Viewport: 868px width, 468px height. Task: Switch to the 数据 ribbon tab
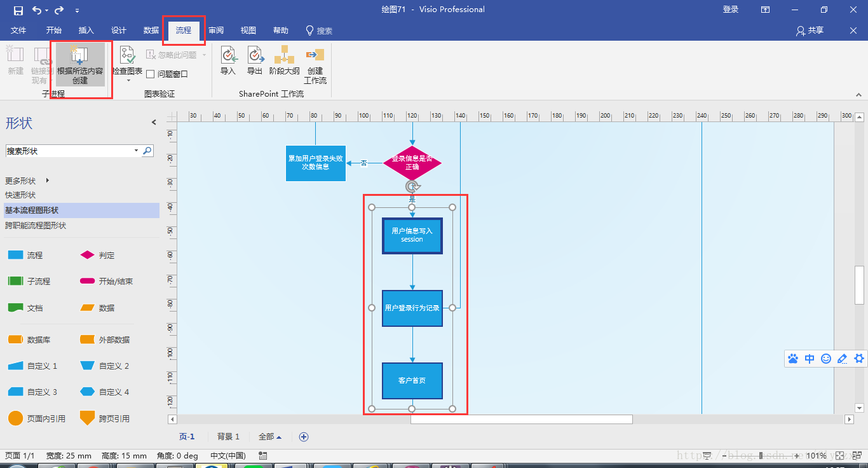pyautogui.click(x=151, y=31)
